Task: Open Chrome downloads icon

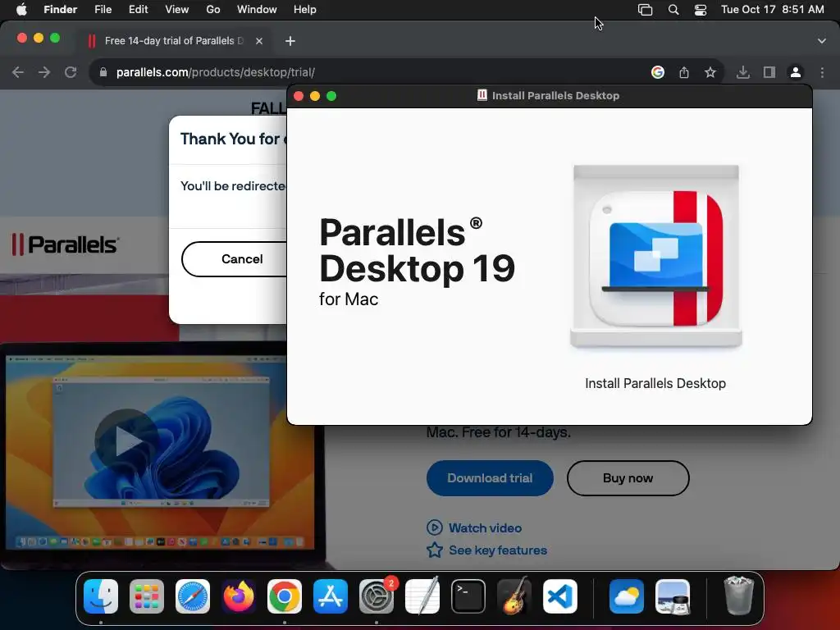Action: (x=743, y=72)
